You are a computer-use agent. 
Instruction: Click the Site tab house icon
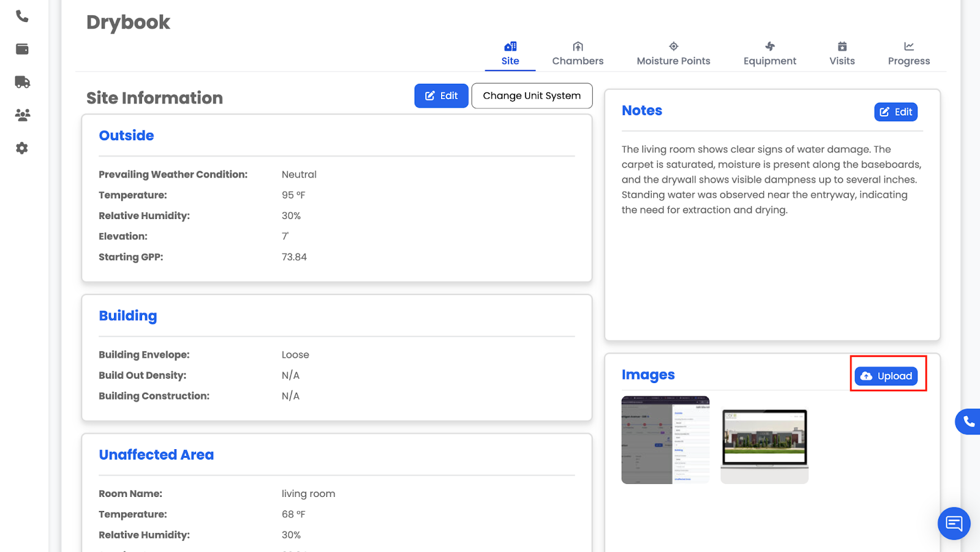coord(510,47)
